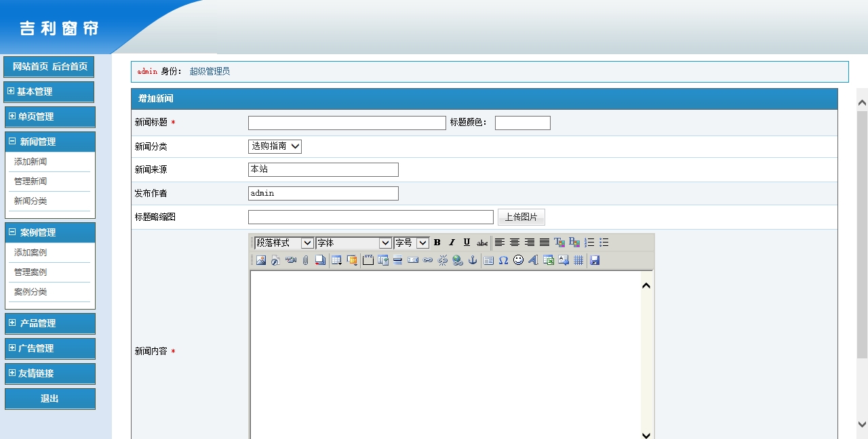Open the 字体 font dropdown

click(x=354, y=243)
